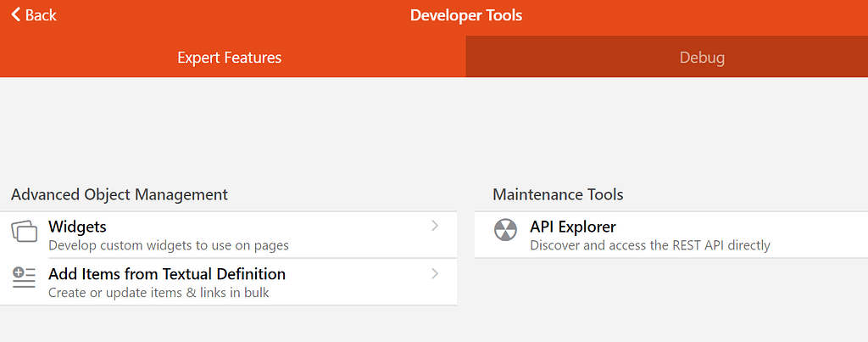Open the Widgets row chevron
Image resolution: width=868 pixels, height=342 pixels.
[435, 226]
